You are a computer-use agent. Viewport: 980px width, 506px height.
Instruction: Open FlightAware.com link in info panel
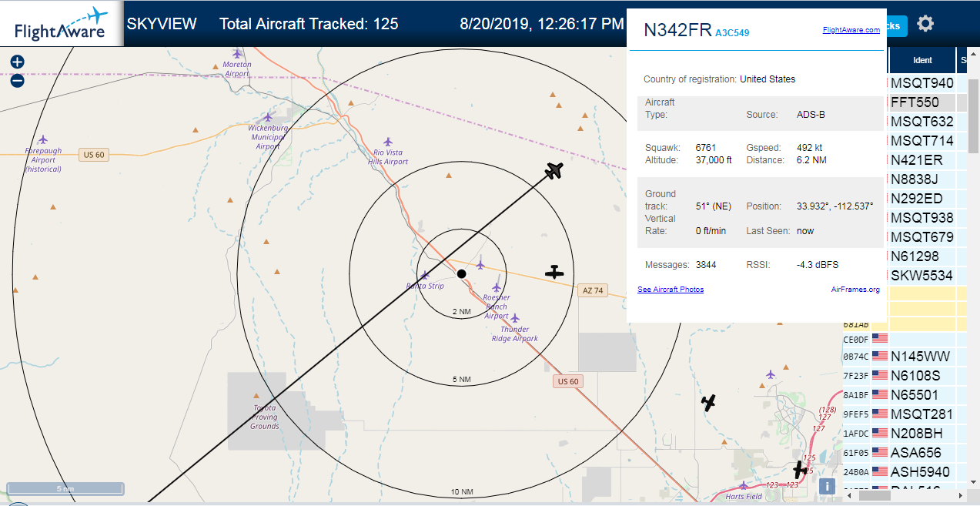pos(851,30)
